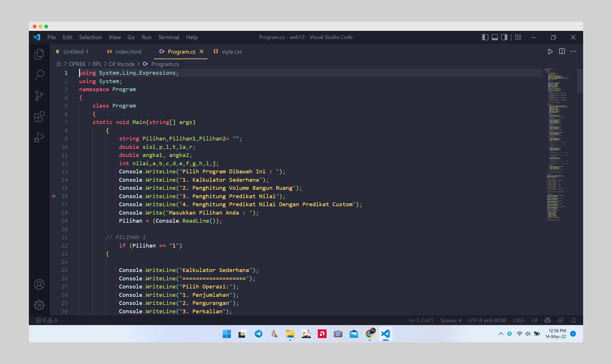Show hidden tray icons chevron
Image resolution: width=612 pixels, height=364 pixels.
click(x=501, y=334)
